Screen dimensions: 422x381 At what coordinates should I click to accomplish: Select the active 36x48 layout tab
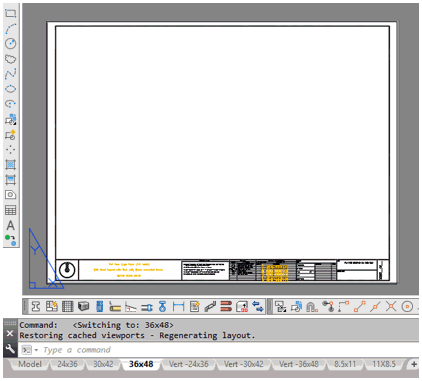(x=141, y=364)
